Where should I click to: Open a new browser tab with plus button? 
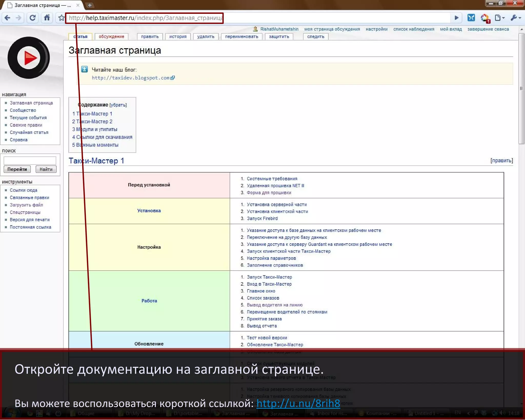(90, 5)
